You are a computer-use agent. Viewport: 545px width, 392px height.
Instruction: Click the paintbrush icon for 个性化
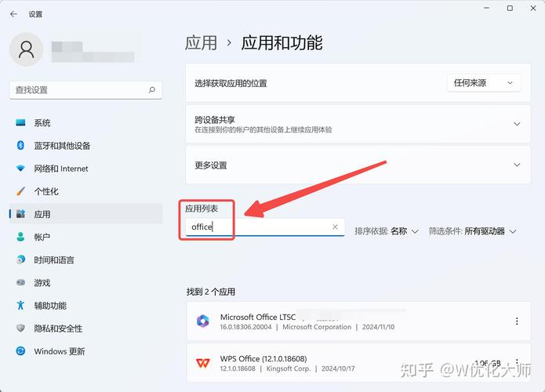pos(20,191)
